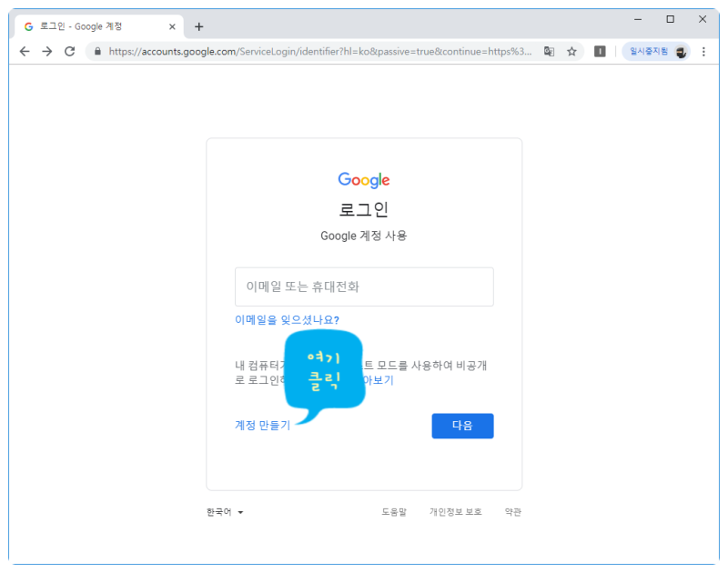Open the 도움말 footer link
Image resolution: width=728 pixels, height=573 pixels.
[x=394, y=512]
